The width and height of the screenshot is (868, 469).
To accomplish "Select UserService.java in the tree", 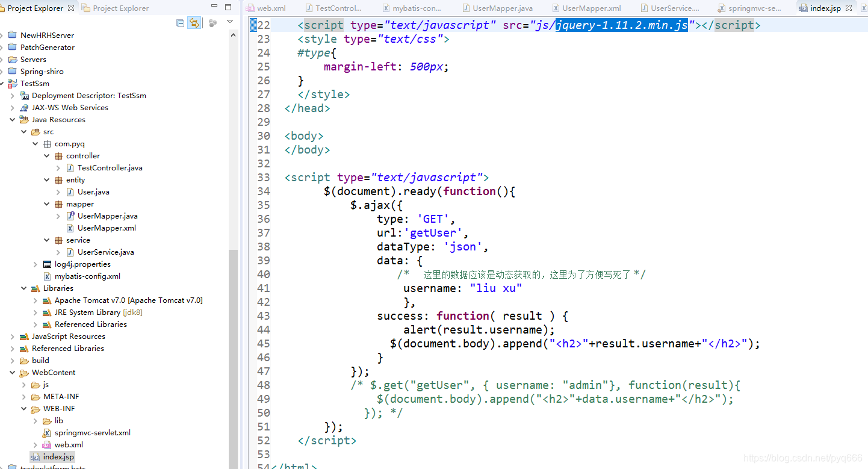I will click(x=105, y=252).
